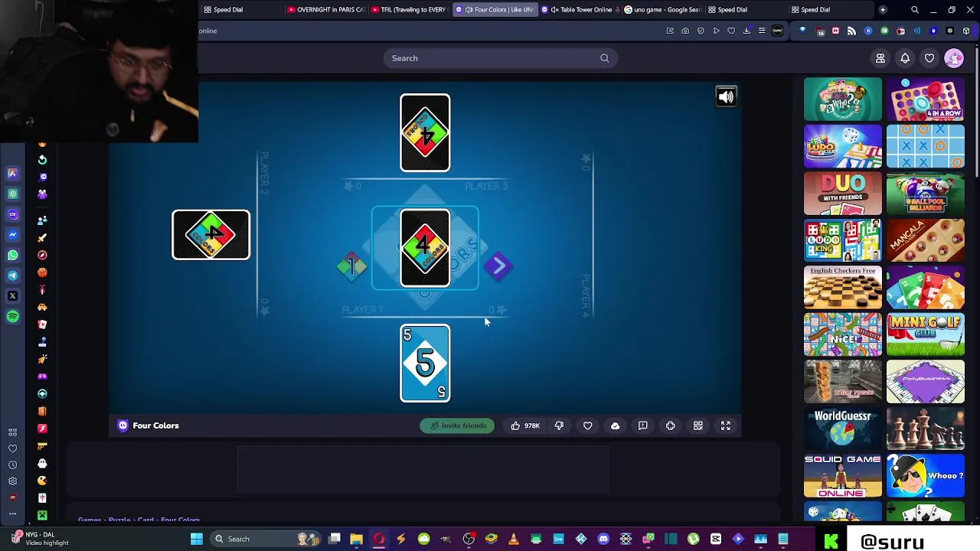Open the friends icon in site header
The image size is (980, 551).
click(x=880, y=58)
